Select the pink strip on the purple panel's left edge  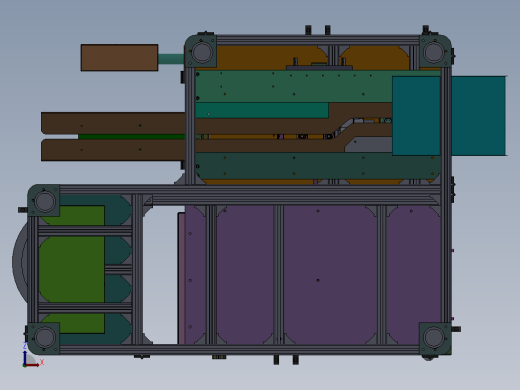coord(181,278)
